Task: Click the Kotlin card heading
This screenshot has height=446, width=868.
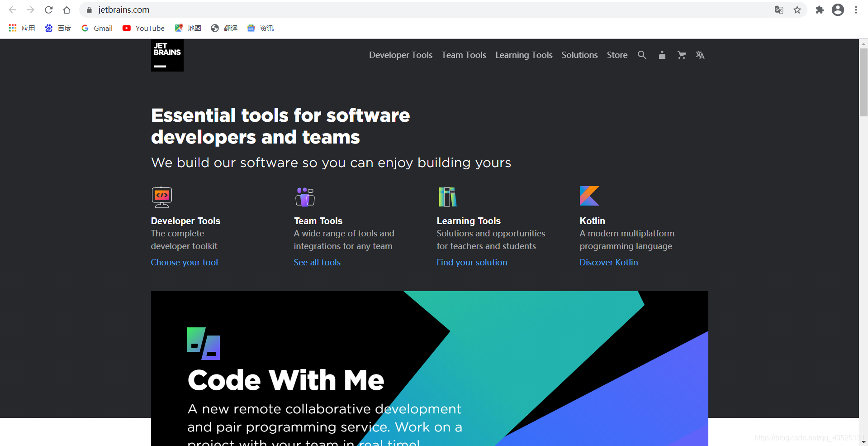Action: coord(592,221)
